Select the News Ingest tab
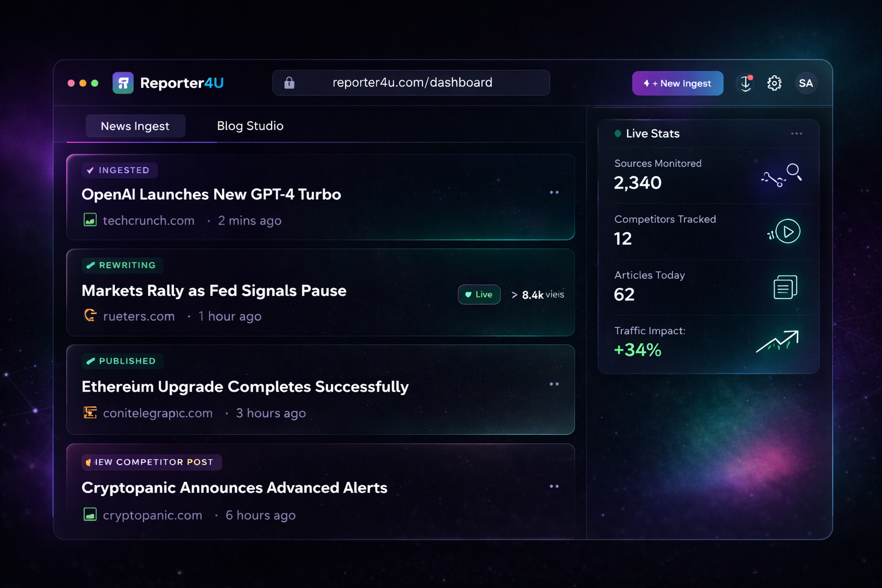 pyautogui.click(x=135, y=126)
